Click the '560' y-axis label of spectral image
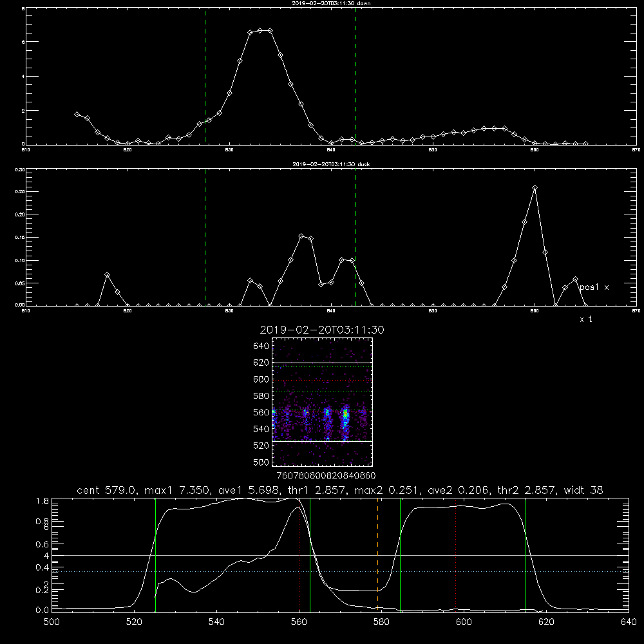Viewport: 644px width, 644px height. [261, 412]
